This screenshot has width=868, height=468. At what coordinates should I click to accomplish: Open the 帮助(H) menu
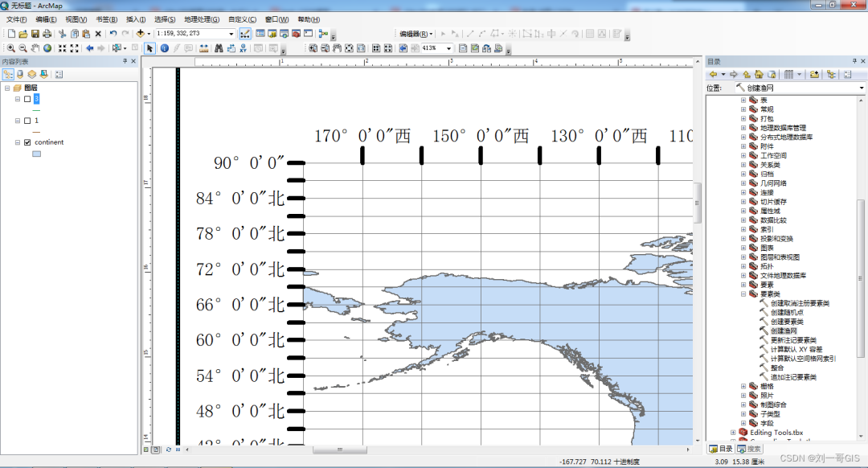click(x=309, y=19)
